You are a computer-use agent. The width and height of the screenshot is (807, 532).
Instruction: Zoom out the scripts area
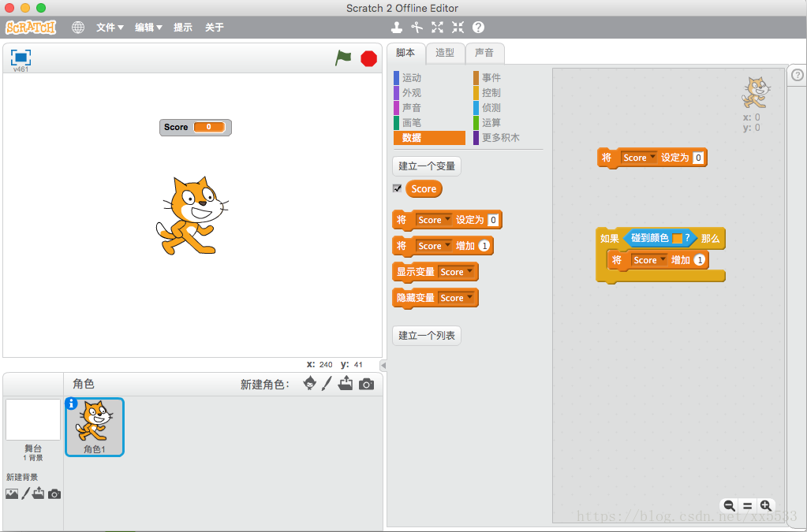click(729, 506)
